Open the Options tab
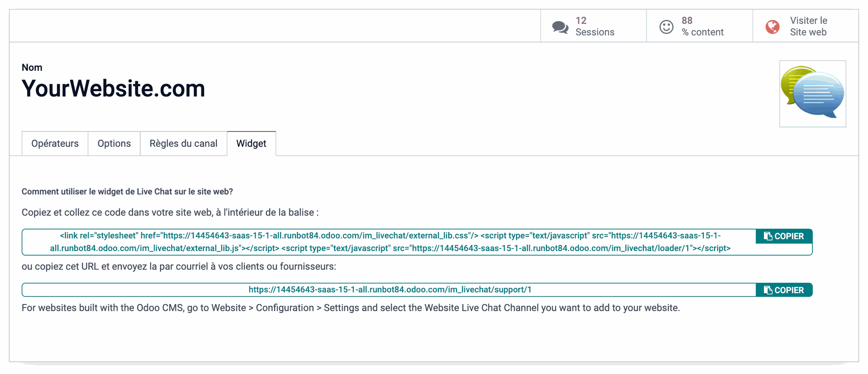868x374 pixels. coord(114,144)
